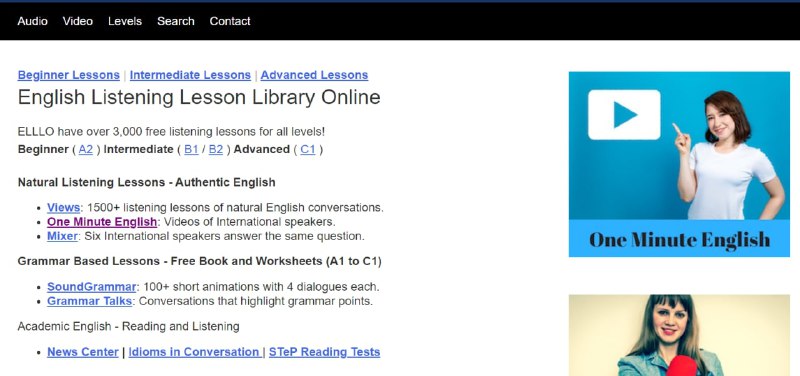Open the One Minute English link
800x376 pixels.
(x=102, y=222)
